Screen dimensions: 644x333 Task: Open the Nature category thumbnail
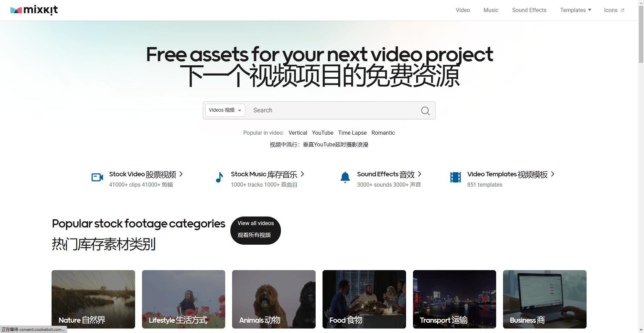pyautogui.click(x=93, y=299)
